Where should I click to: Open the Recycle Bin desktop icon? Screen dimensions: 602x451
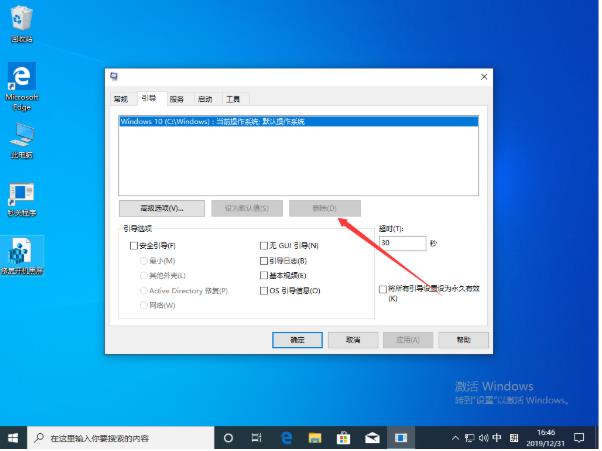[22, 23]
